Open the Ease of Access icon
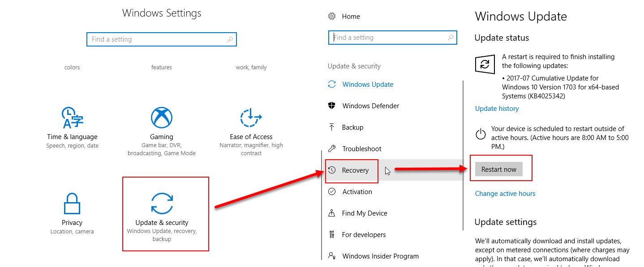Image resolution: width=644 pixels, height=267 pixels. coord(251,118)
